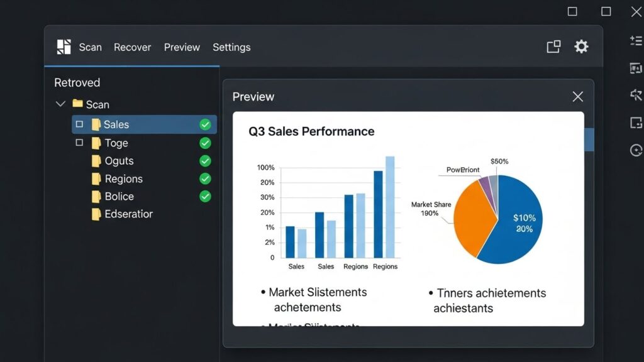Click the pop-out window icon beside the gear
This screenshot has width=644, height=362.
tap(553, 47)
